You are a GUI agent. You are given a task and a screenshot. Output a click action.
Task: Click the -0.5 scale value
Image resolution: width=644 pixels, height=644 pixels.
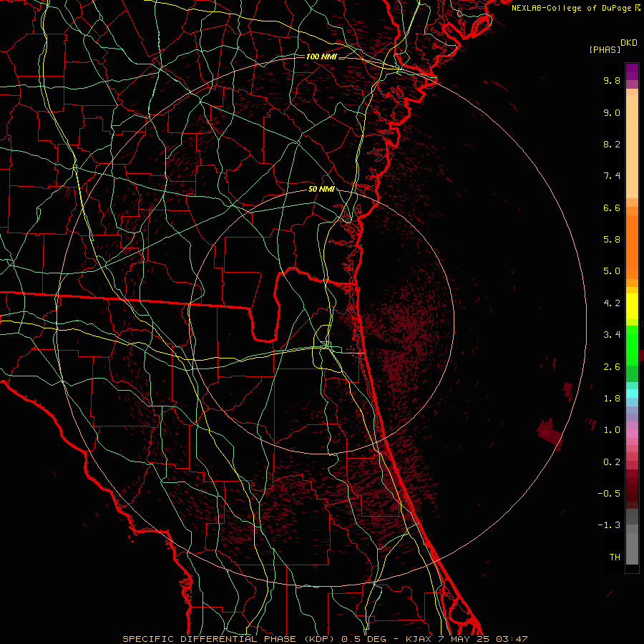(x=609, y=494)
